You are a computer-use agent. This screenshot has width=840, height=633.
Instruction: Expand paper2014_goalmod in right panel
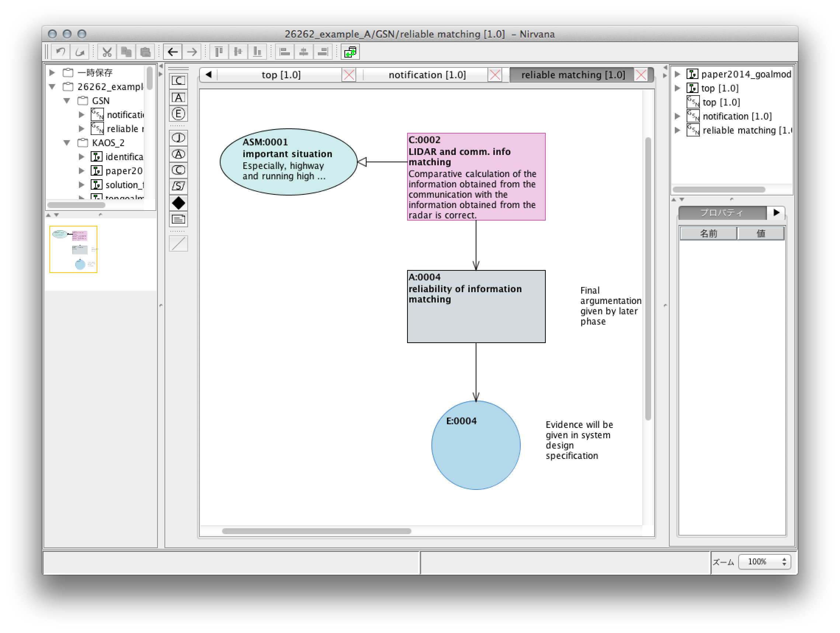pyautogui.click(x=677, y=74)
